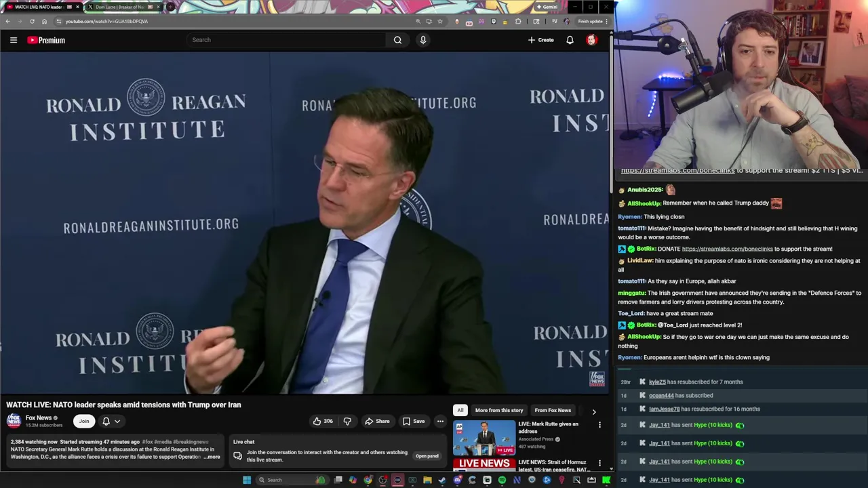Open the Fox News channel name link
The width and height of the screenshot is (868, 488).
39,418
